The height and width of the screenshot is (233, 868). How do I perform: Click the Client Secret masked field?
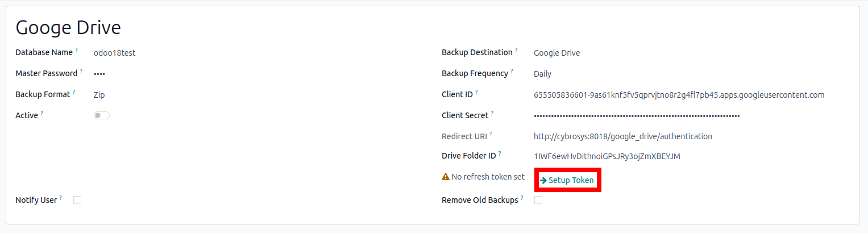[x=637, y=116]
